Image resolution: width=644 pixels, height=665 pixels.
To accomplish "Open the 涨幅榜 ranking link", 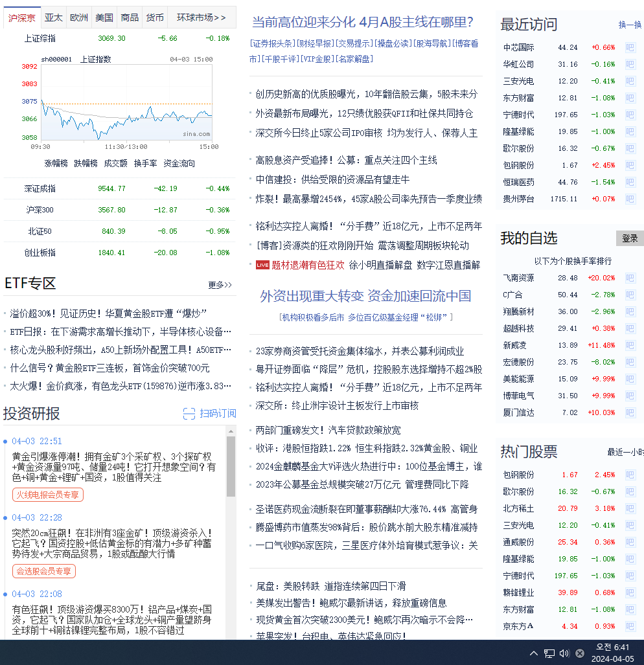I will click(x=56, y=163).
